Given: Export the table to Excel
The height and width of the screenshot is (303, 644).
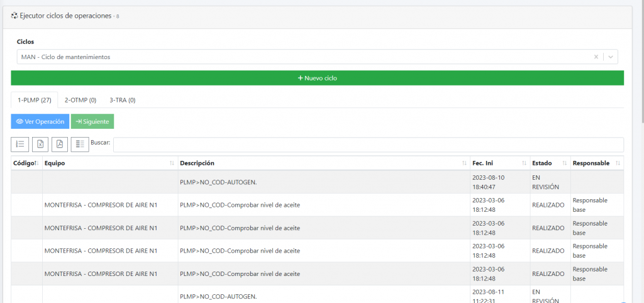Looking at the screenshot, I should [40, 145].
